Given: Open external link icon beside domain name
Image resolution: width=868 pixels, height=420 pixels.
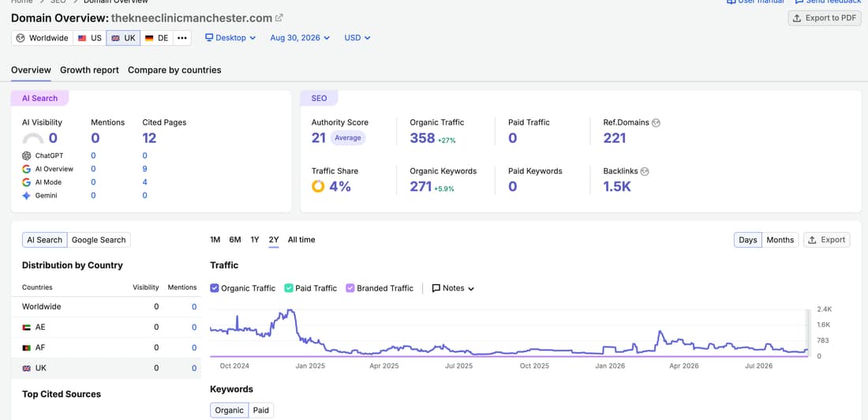Looking at the screenshot, I should tap(279, 17).
